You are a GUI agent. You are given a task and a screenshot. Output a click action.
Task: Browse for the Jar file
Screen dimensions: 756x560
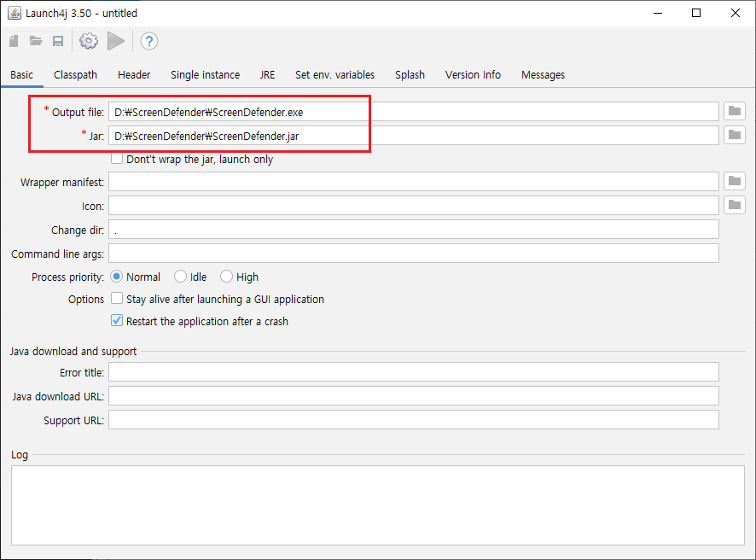[735, 135]
